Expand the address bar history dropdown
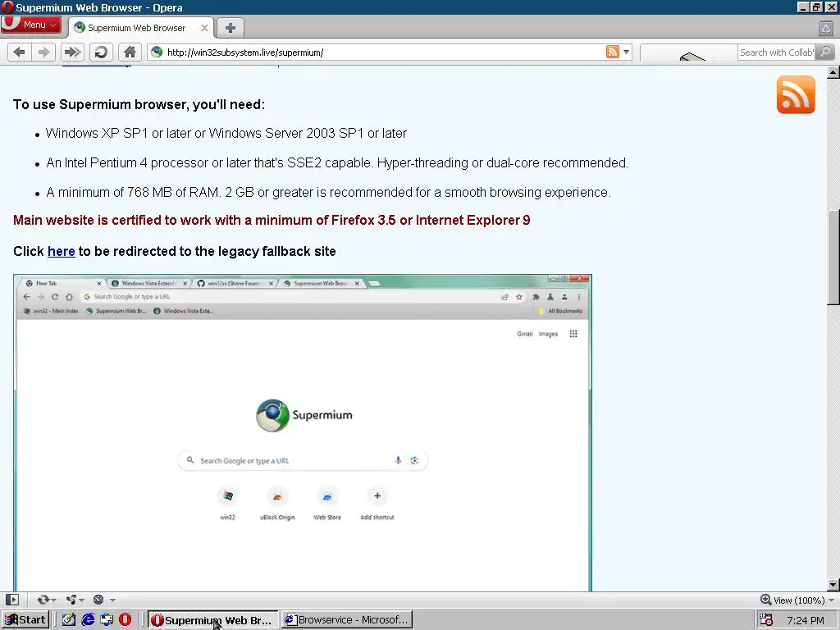The width and height of the screenshot is (840, 630). click(x=626, y=52)
